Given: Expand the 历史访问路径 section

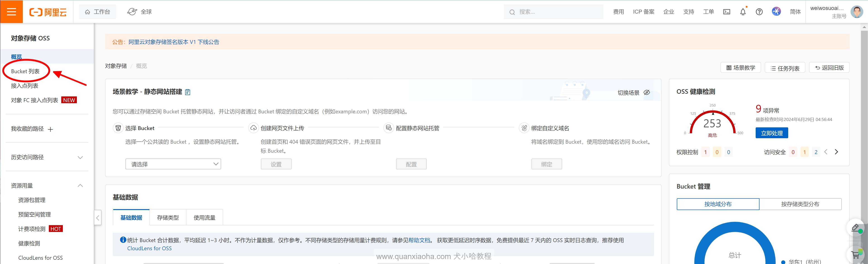Looking at the screenshot, I should pos(80,157).
